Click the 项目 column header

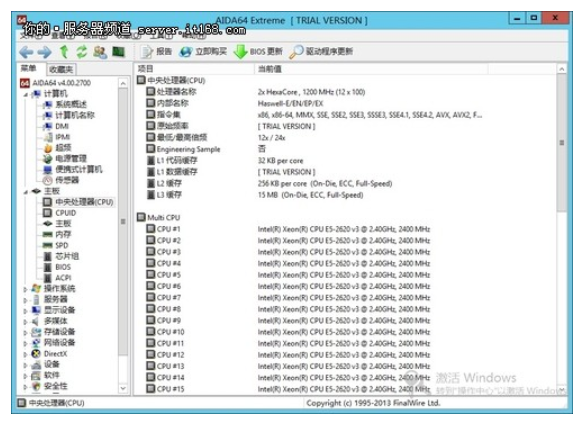(194, 69)
